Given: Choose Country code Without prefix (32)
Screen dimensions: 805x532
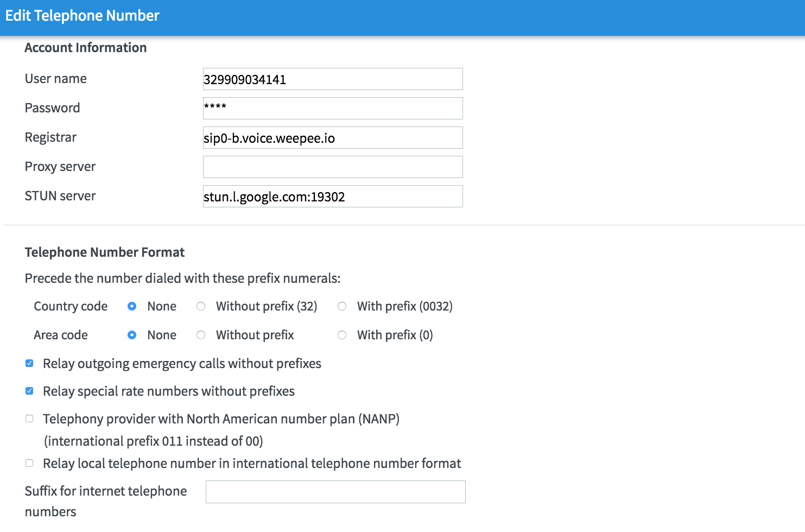Looking at the screenshot, I should pyautogui.click(x=201, y=306).
